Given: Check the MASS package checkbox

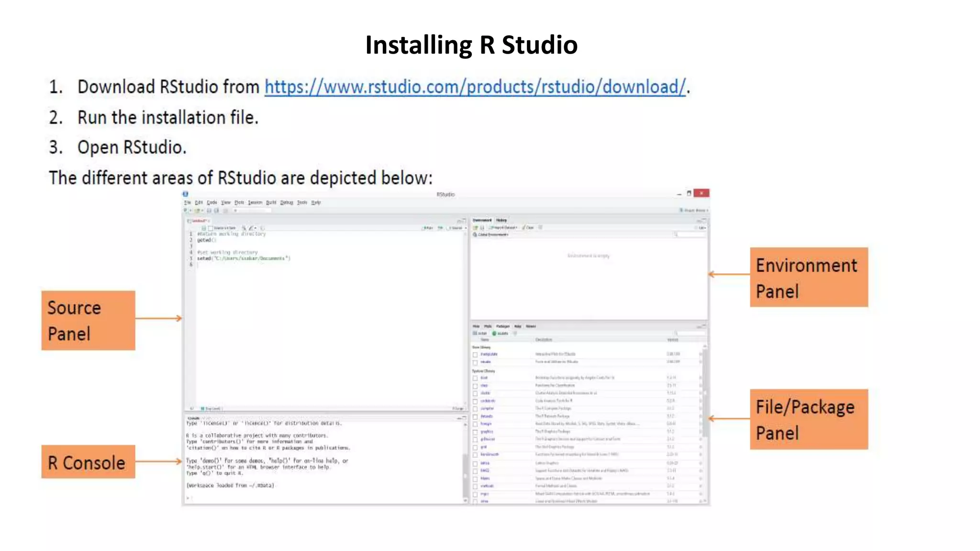Looking at the screenshot, I should pos(475,471).
